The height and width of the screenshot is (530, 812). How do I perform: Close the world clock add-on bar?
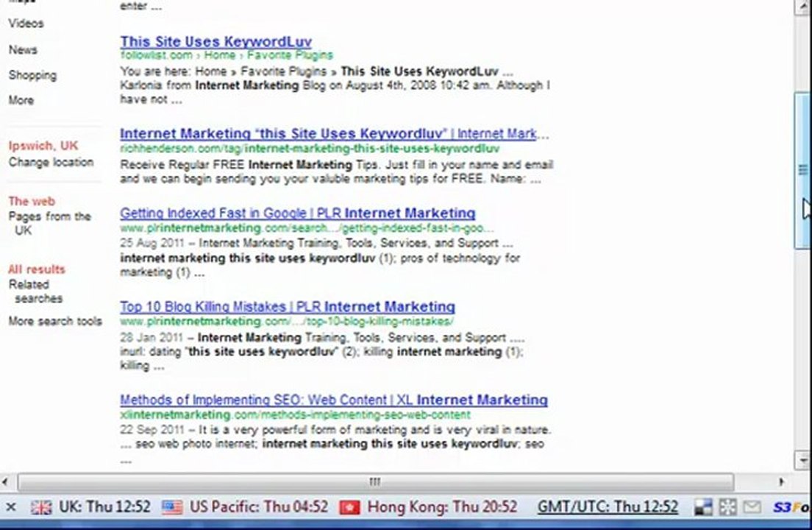[x=11, y=506]
